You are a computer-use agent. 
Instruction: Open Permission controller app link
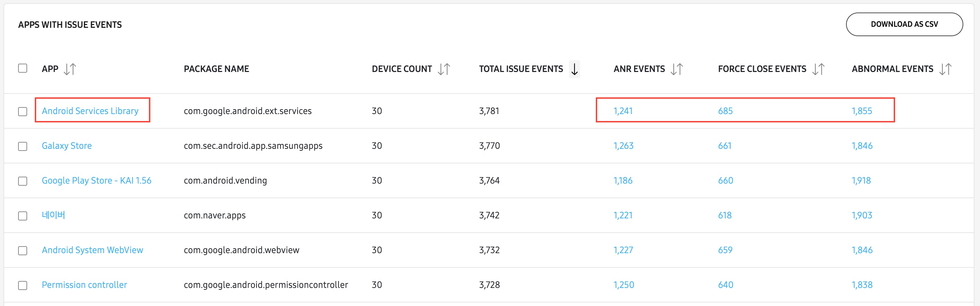(x=85, y=285)
